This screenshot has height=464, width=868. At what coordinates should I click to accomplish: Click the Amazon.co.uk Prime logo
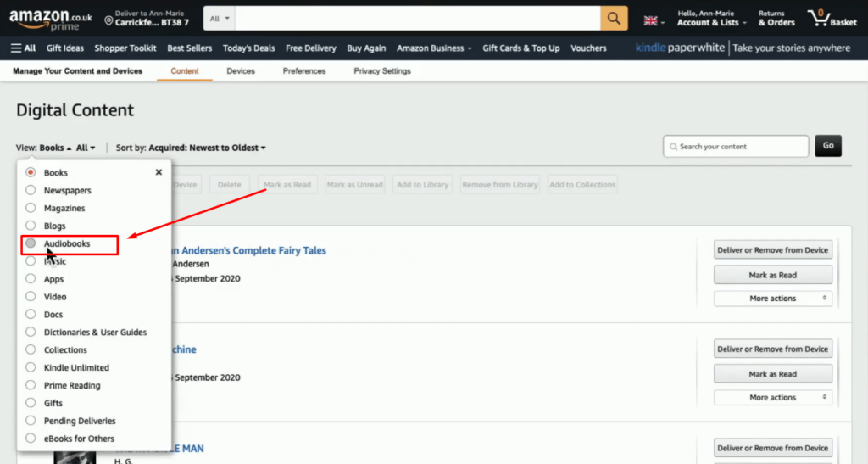[50, 20]
